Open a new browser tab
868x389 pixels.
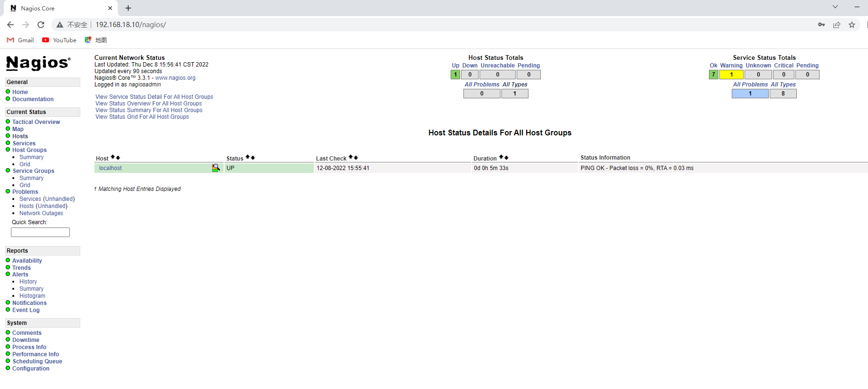coord(128,8)
